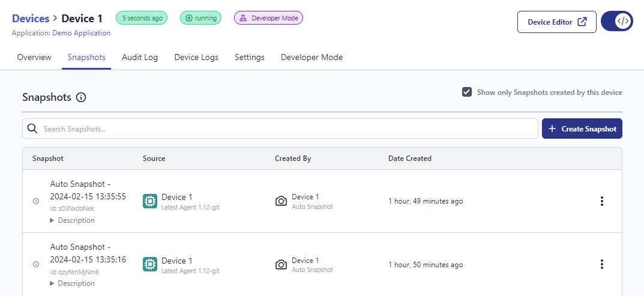The width and height of the screenshot is (644, 296).
Task: Click the camera icon in first snapshot row
Action: click(x=281, y=201)
